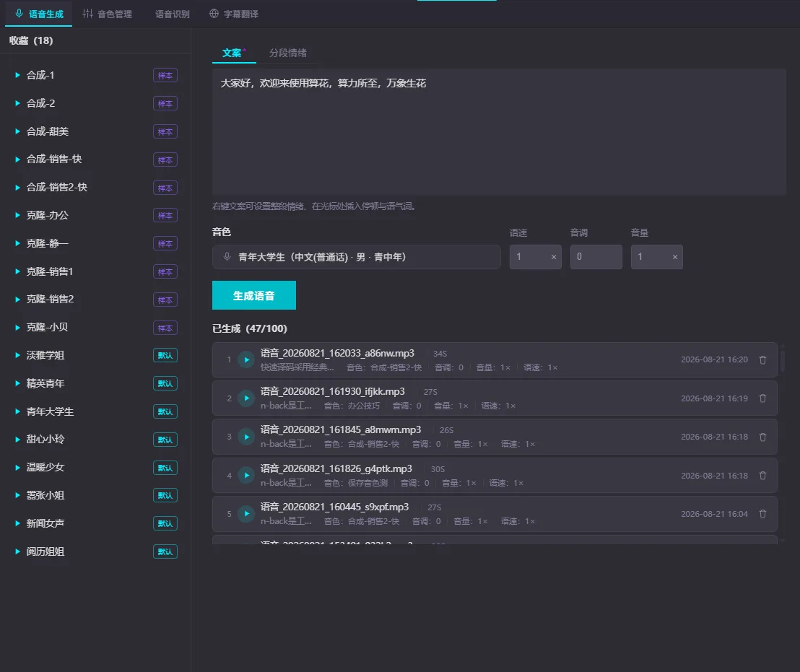Viewport: 800px width, 672px height.
Task: Play preview of 合成-甜美 voice
Action: click(x=17, y=131)
